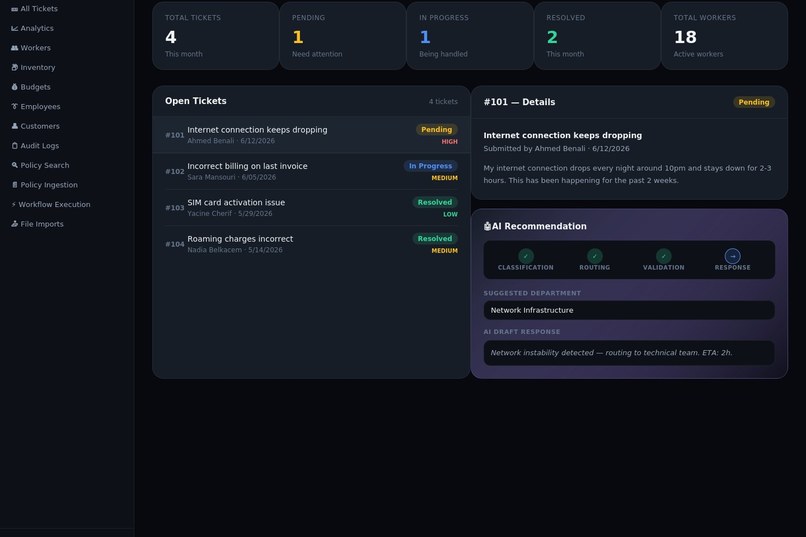The image size is (806, 537).
Task: Click the Total Tickets stat card
Action: (215, 35)
